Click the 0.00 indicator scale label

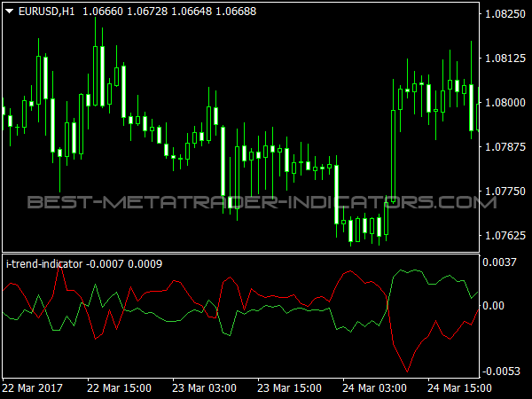coord(493,306)
